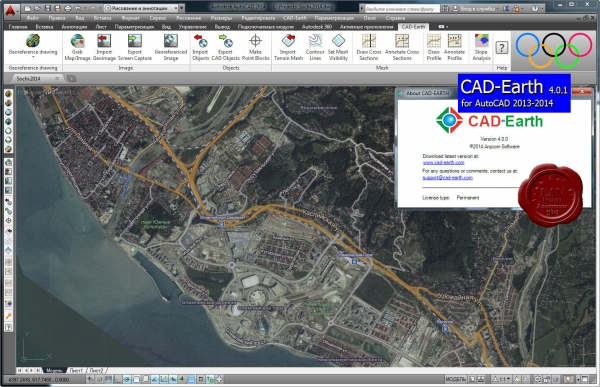Click Annotate Cross Sections icon
Image resolution: width=600 pixels, height=387 pixels.
click(x=402, y=41)
